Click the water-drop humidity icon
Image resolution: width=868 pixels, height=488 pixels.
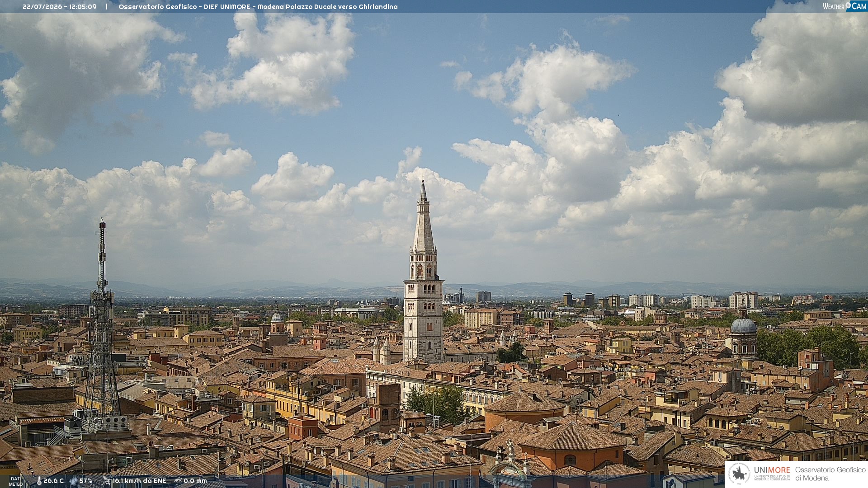pos(74,481)
